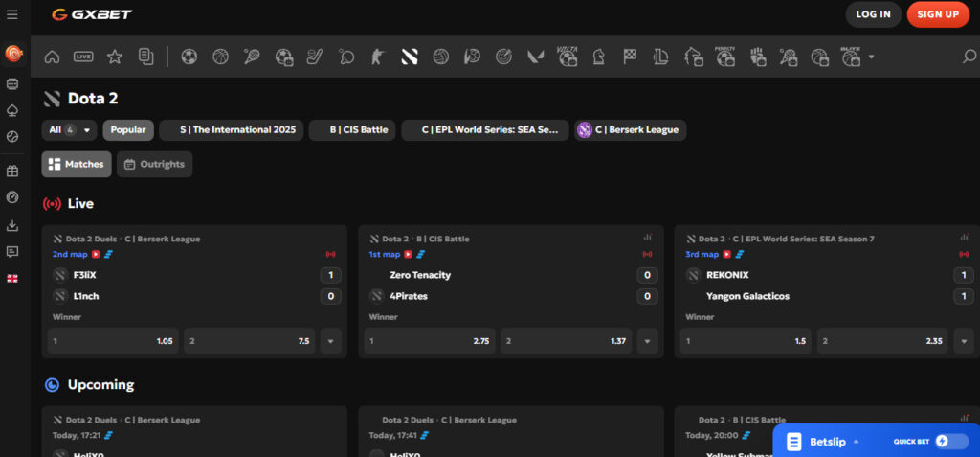
Task: Select the Dota 2 icon in sports bar
Action: (410, 57)
